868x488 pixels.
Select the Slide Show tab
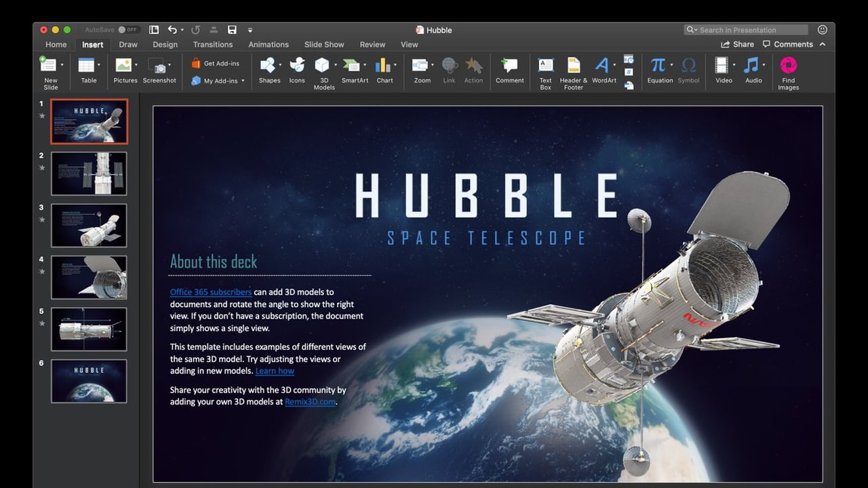click(x=324, y=45)
